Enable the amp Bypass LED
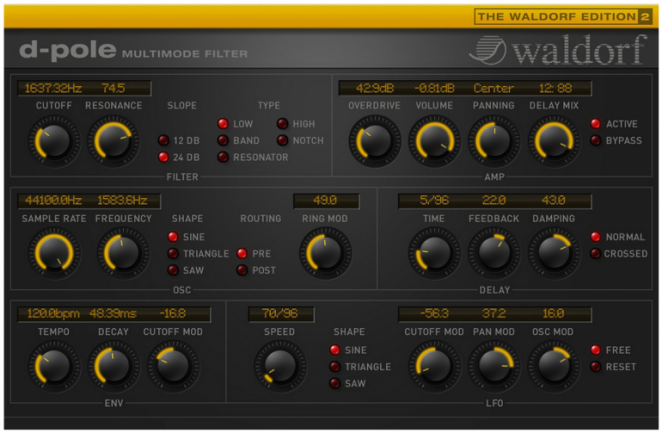The height and width of the screenshot is (433, 662). [596, 141]
